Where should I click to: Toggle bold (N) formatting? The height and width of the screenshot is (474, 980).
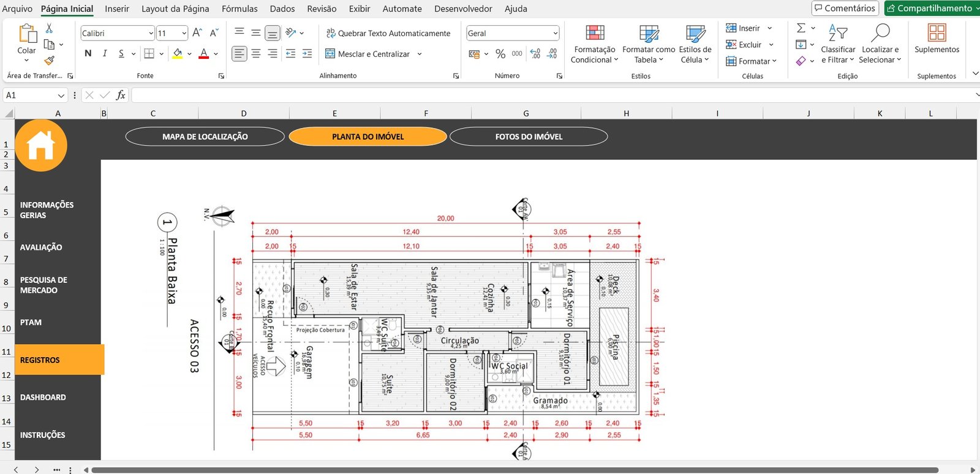[x=88, y=54]
